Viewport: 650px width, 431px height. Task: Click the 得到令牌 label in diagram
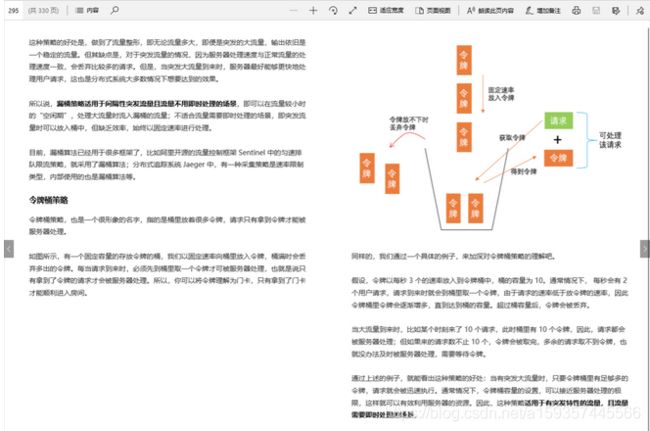[x=523, y=171]
